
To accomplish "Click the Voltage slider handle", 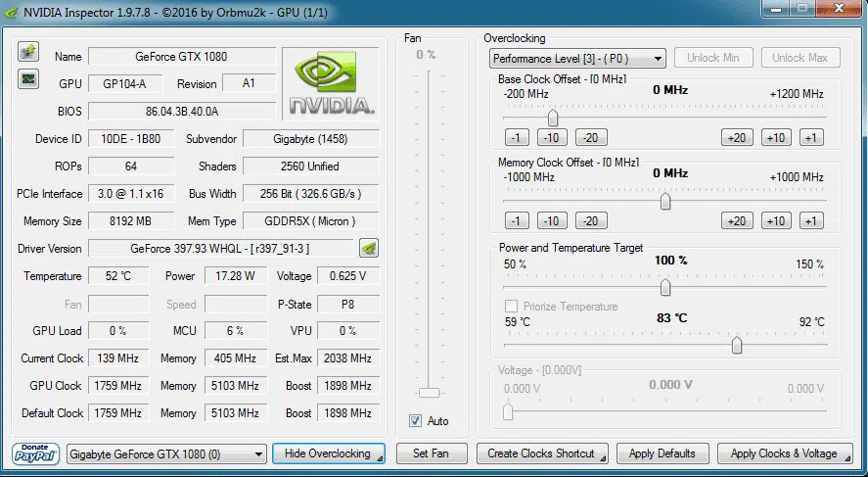I will [508, 411].
